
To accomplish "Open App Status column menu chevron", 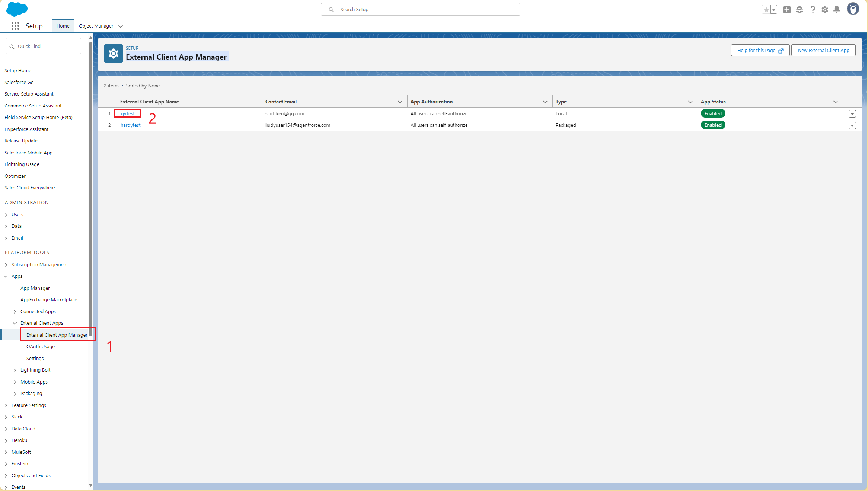I will pyautogui.click(x=835, y=102).
